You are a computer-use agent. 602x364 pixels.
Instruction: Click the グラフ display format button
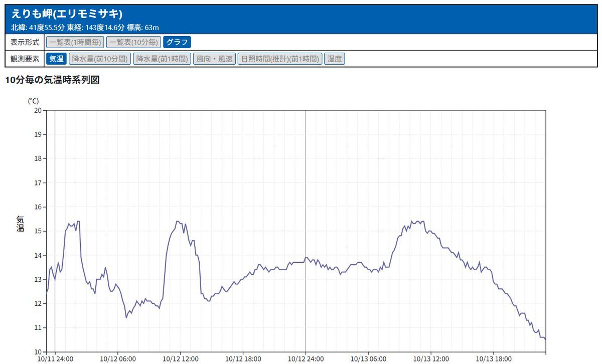177,42
